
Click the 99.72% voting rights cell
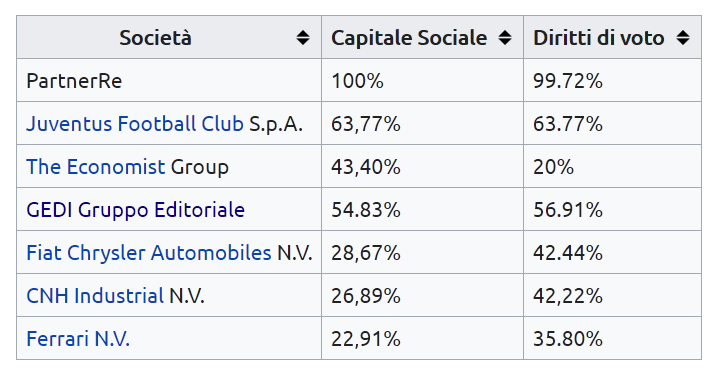pos(612,80)
